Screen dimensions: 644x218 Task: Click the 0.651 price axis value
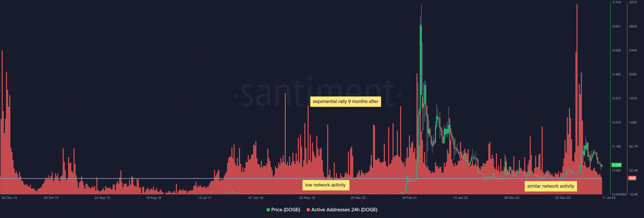click(617, 26)
